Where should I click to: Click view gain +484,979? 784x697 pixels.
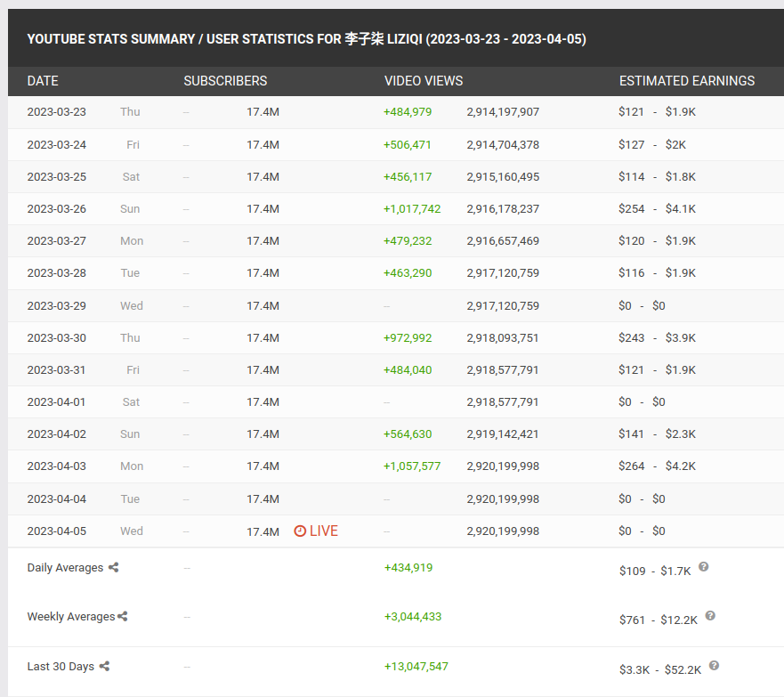click(408, 112)
